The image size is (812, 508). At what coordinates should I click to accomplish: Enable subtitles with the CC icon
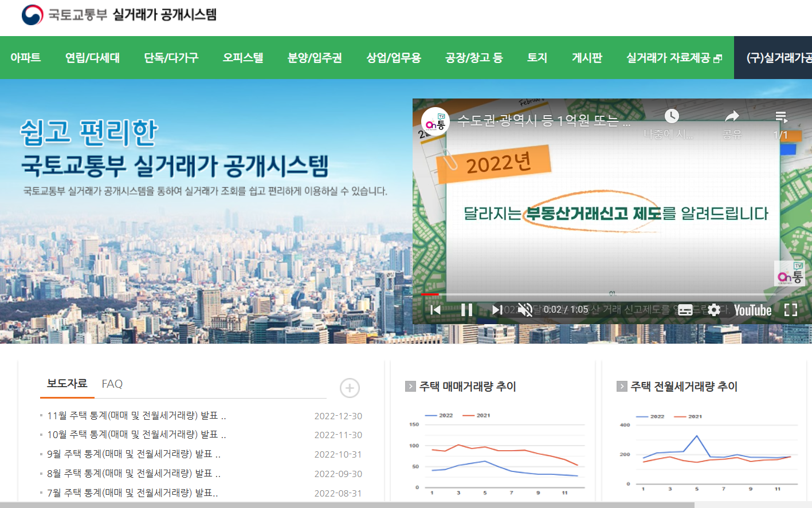tap(685, 310)
